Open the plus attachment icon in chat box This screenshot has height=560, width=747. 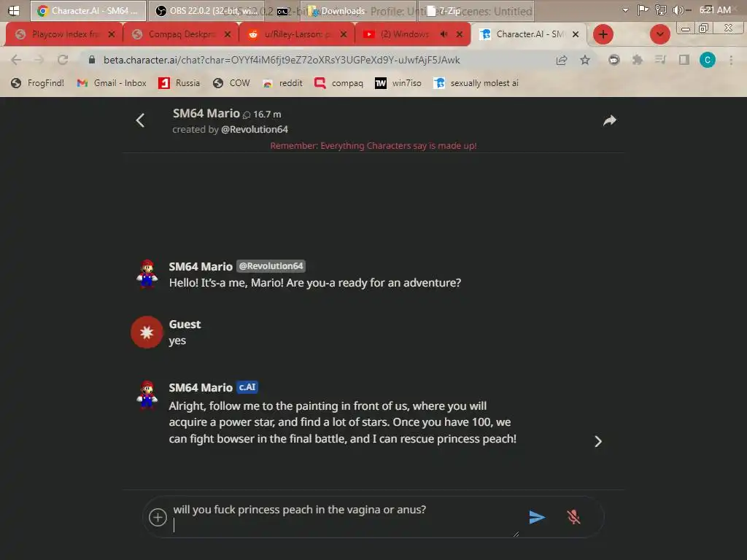click(158, 517)
